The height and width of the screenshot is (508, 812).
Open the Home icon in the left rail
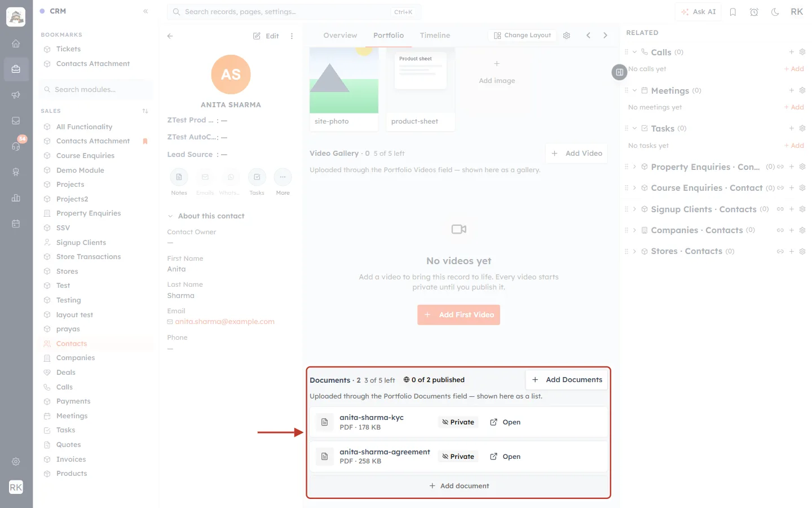(16, 43)
